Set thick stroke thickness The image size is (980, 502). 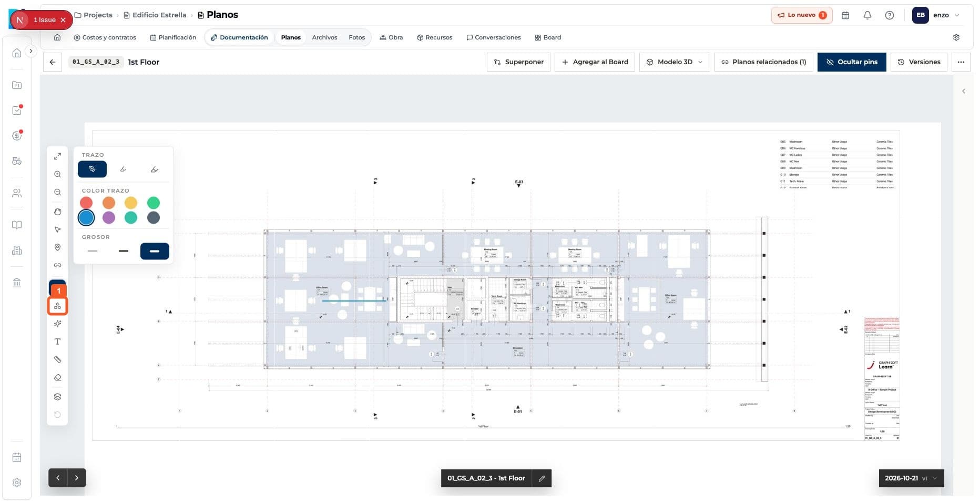point(155,251)
